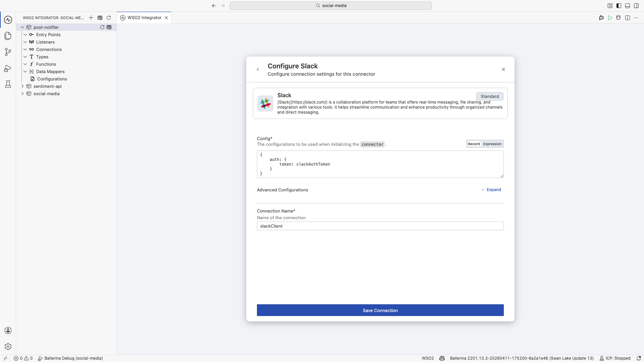Click the Config record text area
The height and width of the screenshot is (362, 644).
point(380,164)
